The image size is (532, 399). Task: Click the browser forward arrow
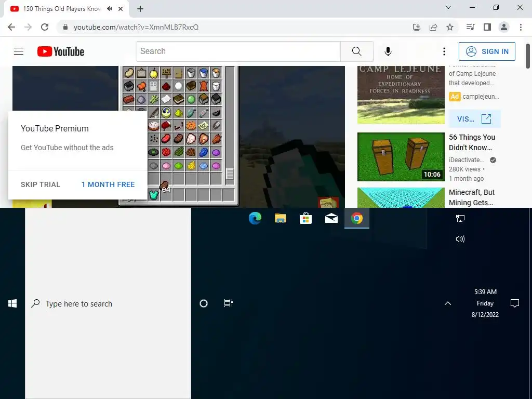pyautogui.click(x=28, y=27)
